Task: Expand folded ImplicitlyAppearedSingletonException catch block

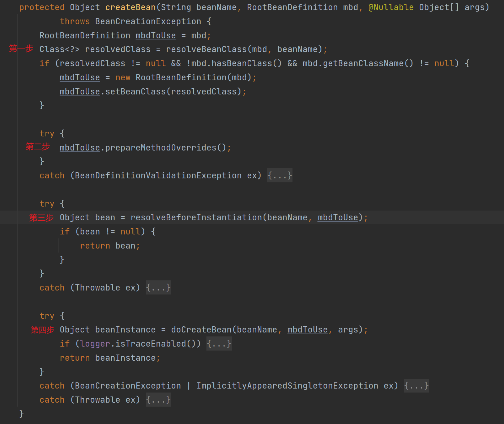Action: click(x=416, y=386)
